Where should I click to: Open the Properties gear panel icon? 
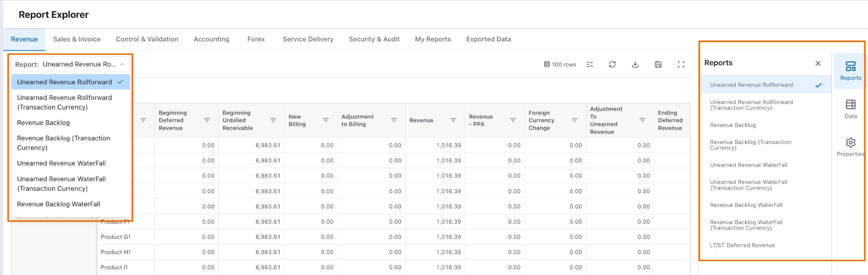(850, 147)
